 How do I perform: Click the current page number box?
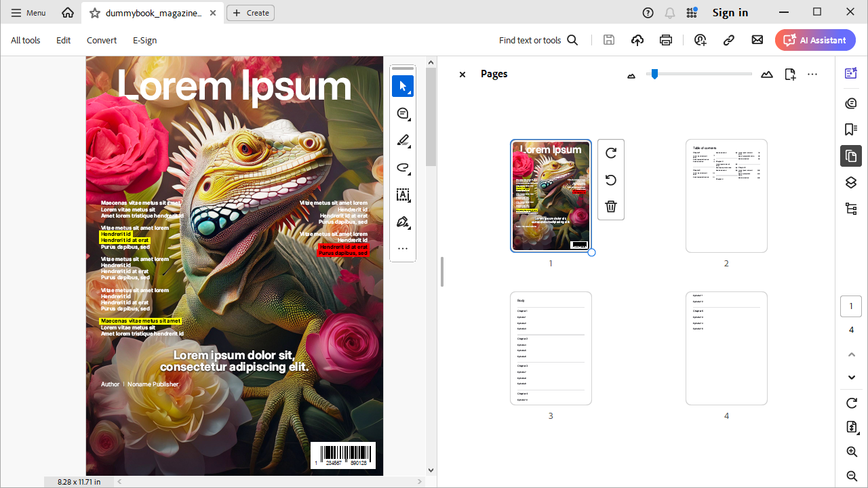click(x=851, y=306)
